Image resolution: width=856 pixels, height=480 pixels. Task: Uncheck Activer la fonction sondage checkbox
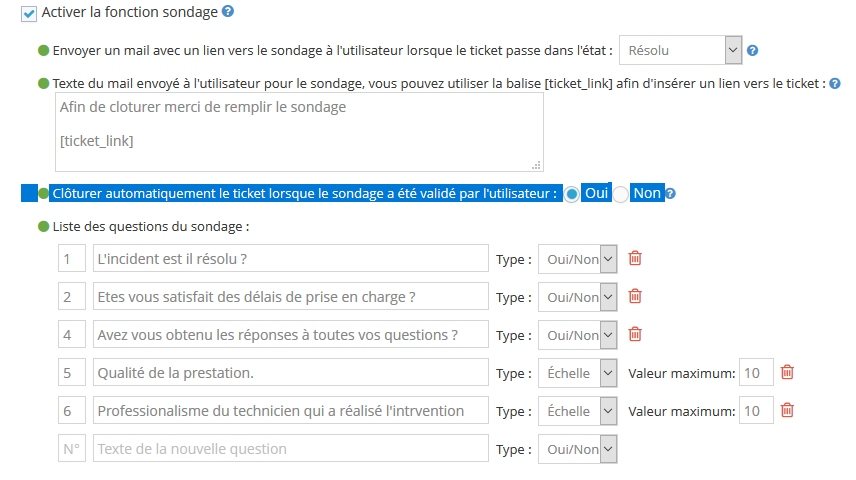coord(29,14)
